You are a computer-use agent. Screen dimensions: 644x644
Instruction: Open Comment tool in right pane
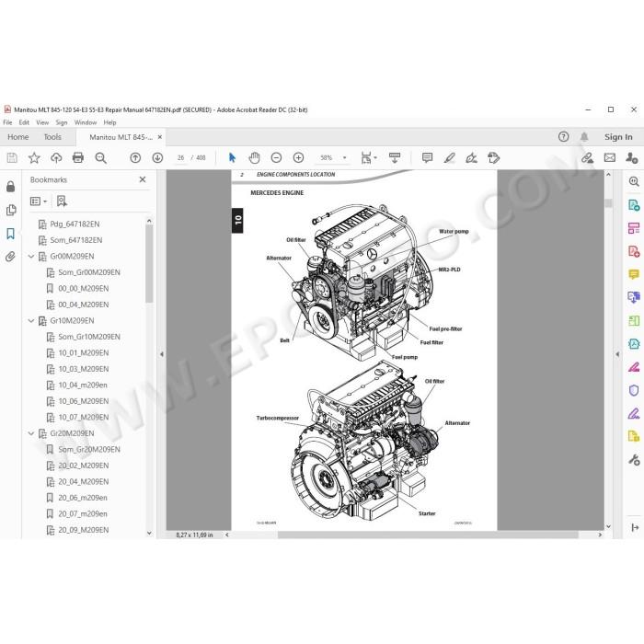pos(634,274)
